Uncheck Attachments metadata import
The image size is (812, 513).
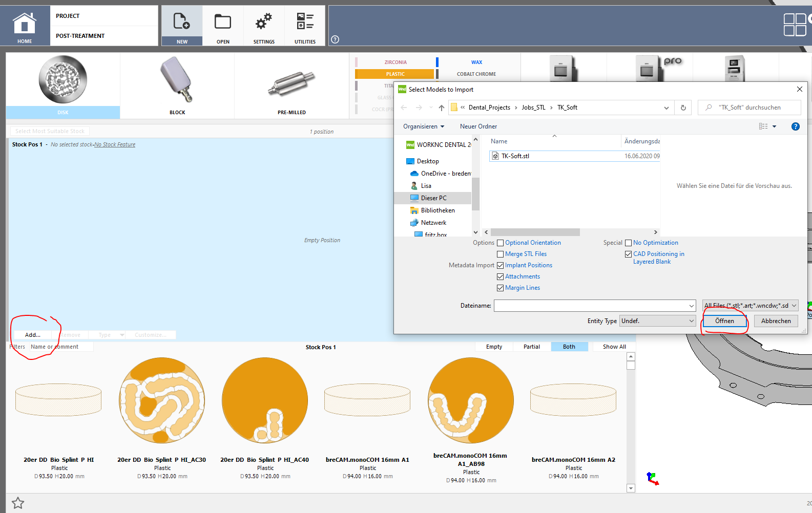pyautogui.click(x=501, y=277)
